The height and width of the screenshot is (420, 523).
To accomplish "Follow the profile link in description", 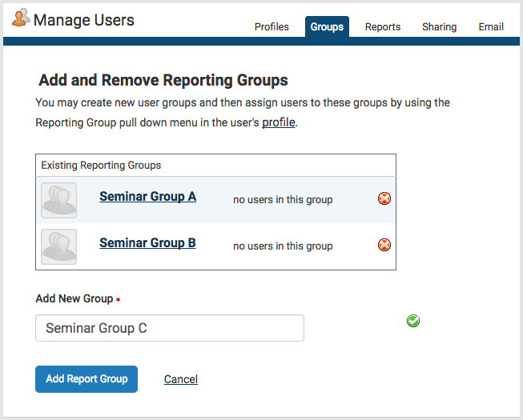I will (279, 122).
